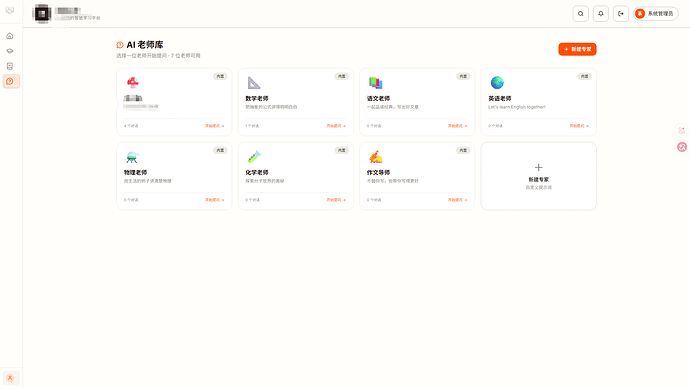This screenshot has width=690, height=388.
Task: Click the lower pink floating icon at right edge
Action: 682,147
